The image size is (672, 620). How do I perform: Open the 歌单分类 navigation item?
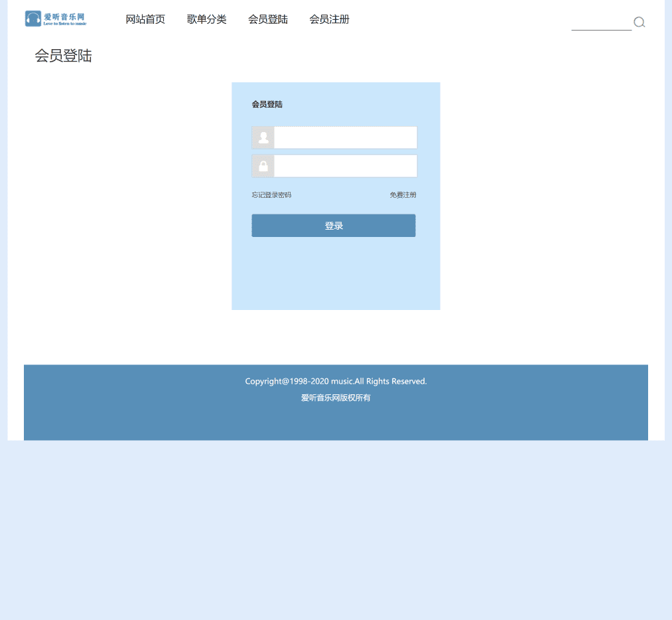[206, 19]
